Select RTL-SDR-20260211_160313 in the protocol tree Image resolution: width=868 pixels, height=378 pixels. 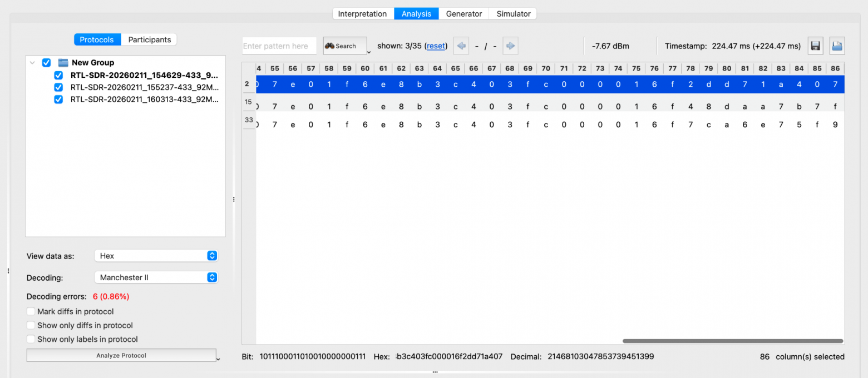point(144,100)
